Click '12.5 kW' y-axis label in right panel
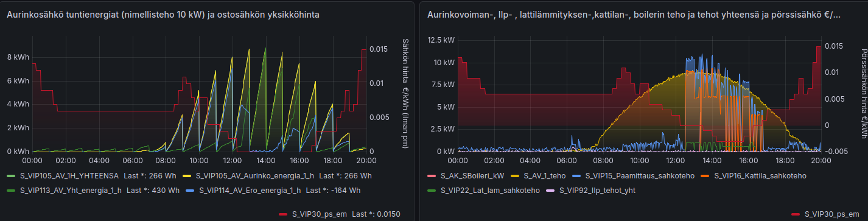Image resolution: width=868 pixels, height=221 pixels. coord(441,40)
